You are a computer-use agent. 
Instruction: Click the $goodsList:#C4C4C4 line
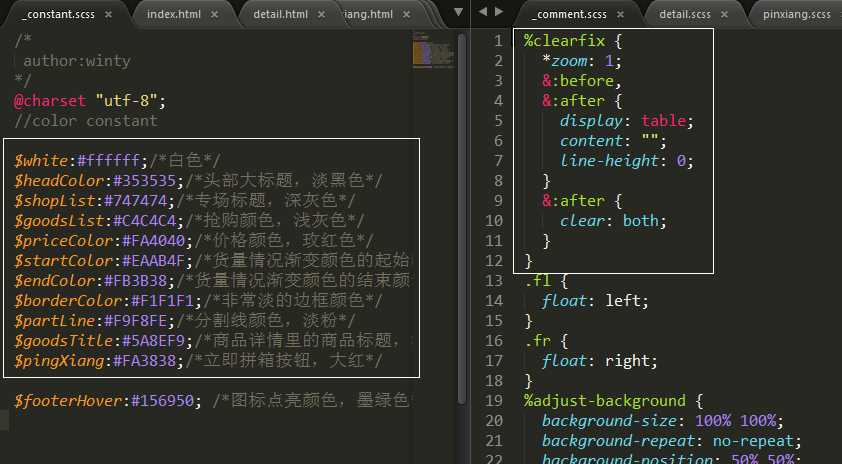189,220
